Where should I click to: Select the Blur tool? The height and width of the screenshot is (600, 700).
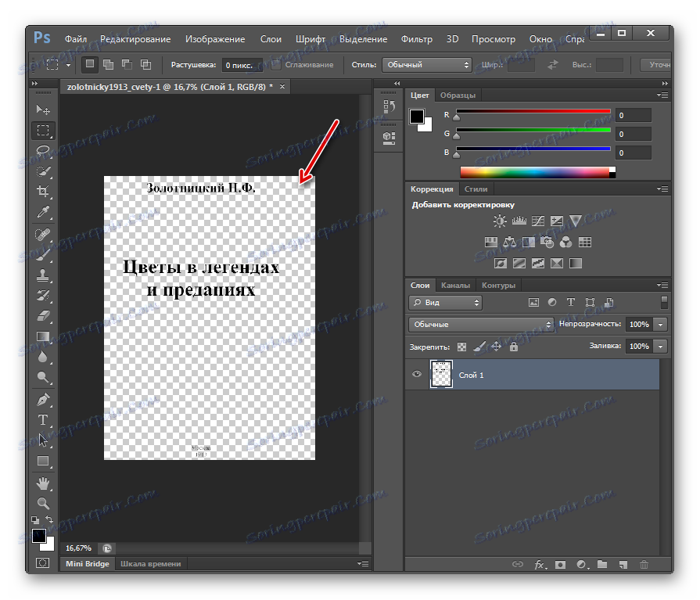click(x=43, y=357)
